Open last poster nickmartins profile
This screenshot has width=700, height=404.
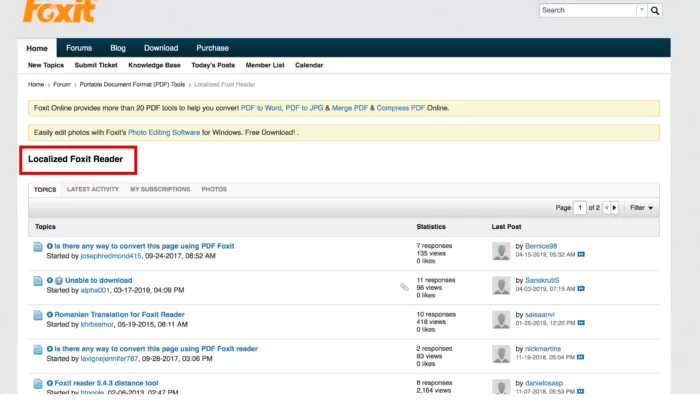(543, 349)
